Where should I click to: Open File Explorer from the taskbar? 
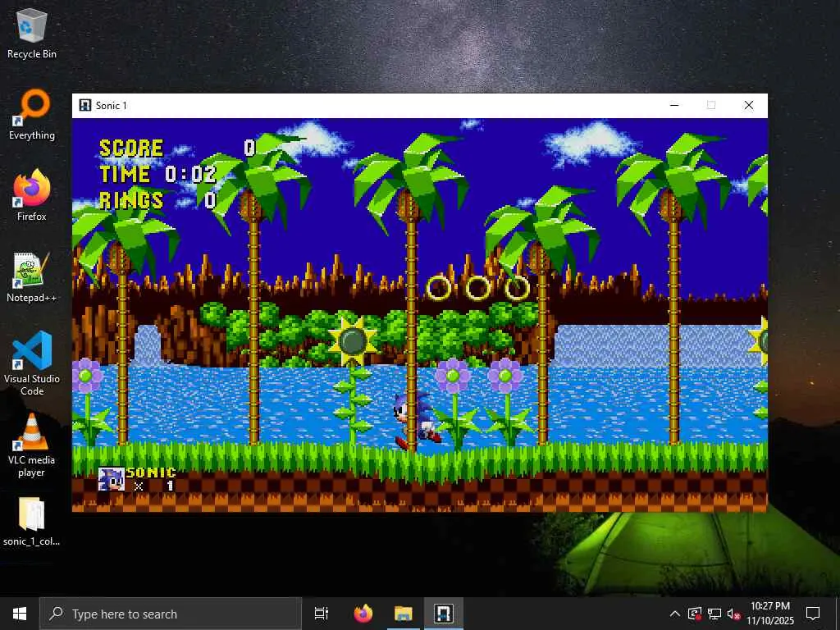[x=404, y=614]
